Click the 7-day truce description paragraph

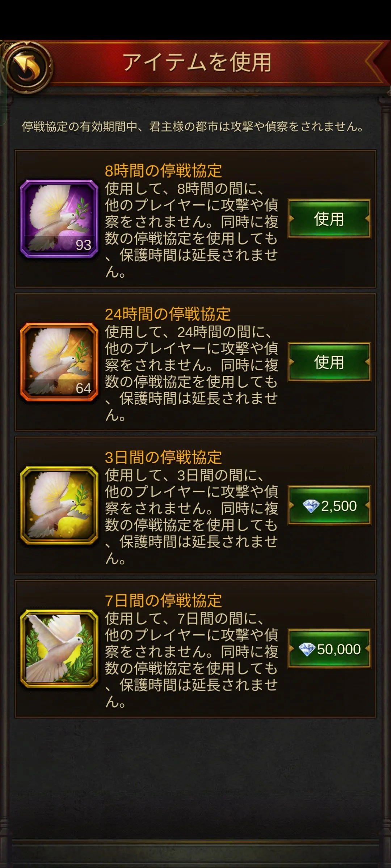click(192, 660)
